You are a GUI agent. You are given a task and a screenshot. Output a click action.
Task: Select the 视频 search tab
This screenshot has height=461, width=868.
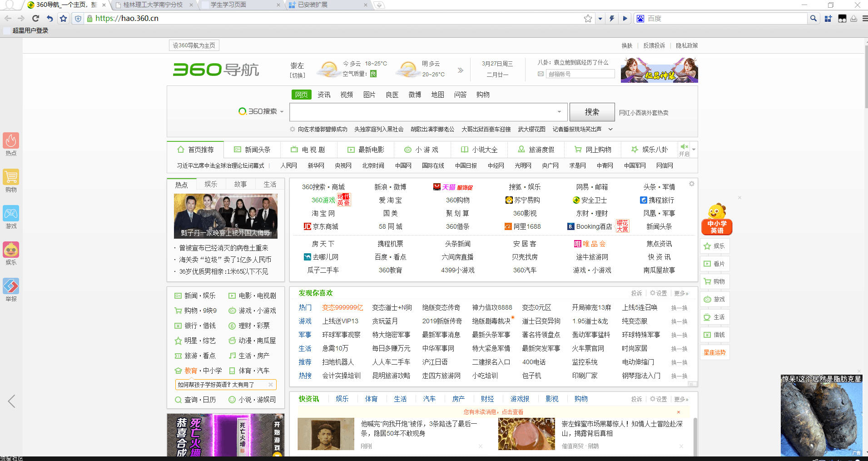347,95
